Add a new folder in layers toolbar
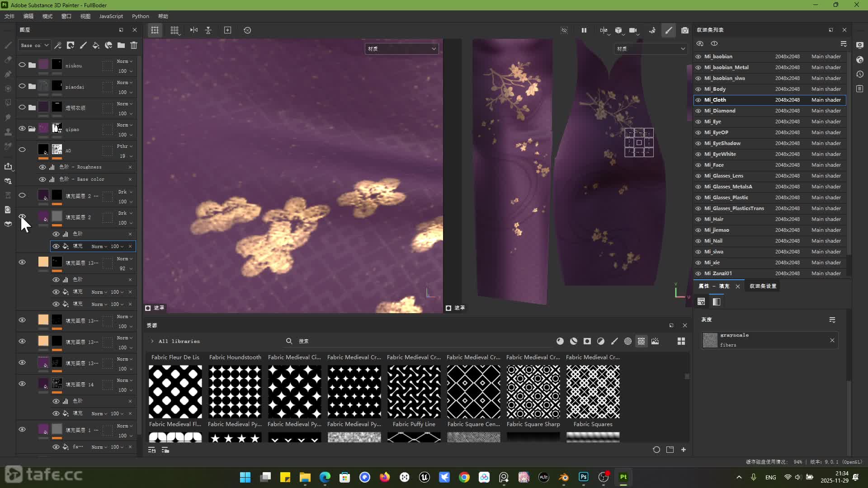 tap(121, 45)
